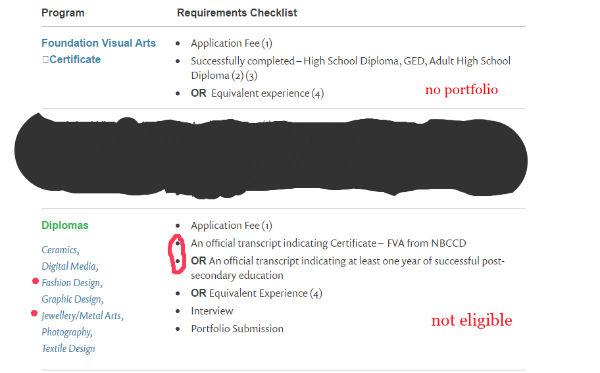Open the Foundation Visual Arts link
The height and width of the screenshot is (373, 600).
[98, 43]
